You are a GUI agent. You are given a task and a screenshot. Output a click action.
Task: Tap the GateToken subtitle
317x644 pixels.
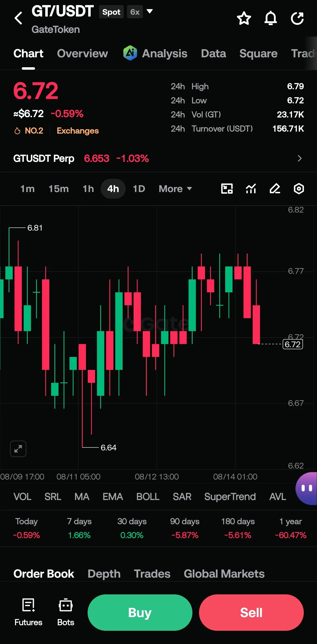(56, 30)
